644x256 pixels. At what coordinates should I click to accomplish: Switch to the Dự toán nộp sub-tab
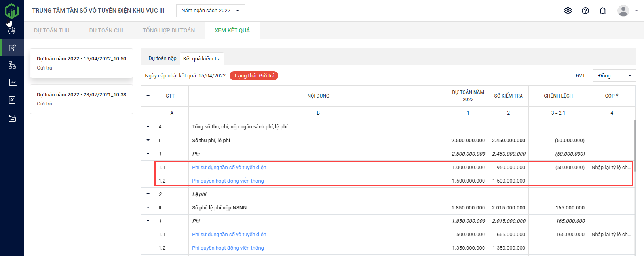[x=162, y=58]
